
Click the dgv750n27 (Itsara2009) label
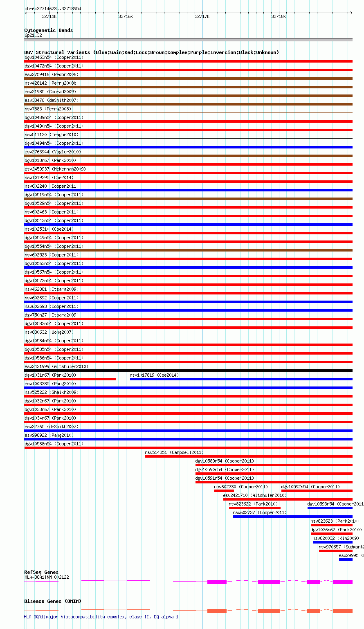pyautogui.click(x=52, y=315)
